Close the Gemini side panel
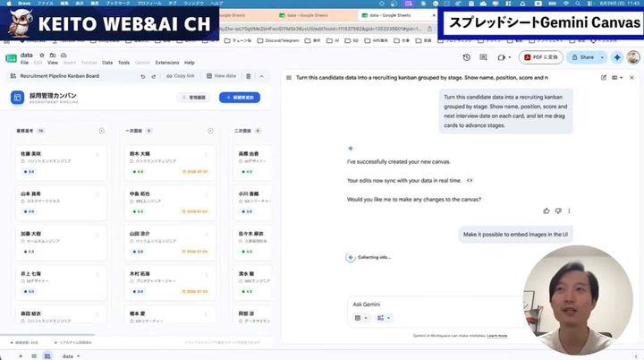This screenshot has width=644, height=360. [x=631, y=77]
